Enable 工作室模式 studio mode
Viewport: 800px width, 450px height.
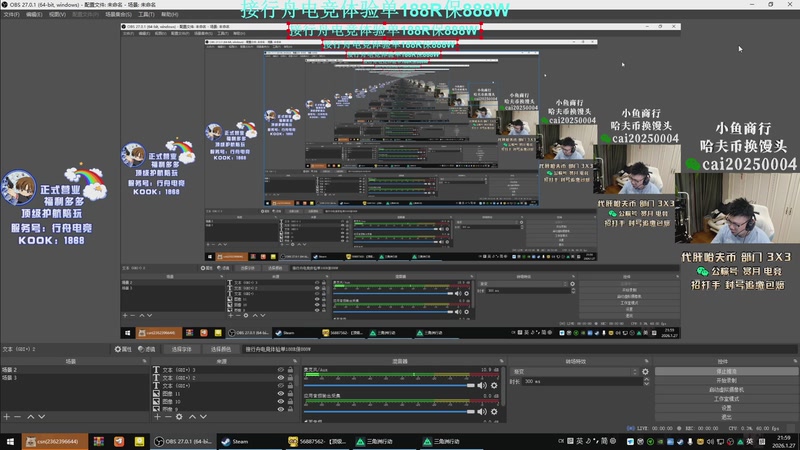click(727, 399)
